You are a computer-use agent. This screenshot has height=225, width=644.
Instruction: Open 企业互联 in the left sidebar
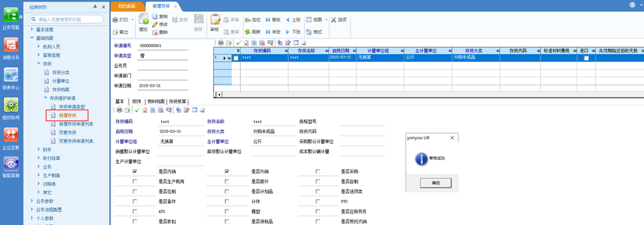11,138
